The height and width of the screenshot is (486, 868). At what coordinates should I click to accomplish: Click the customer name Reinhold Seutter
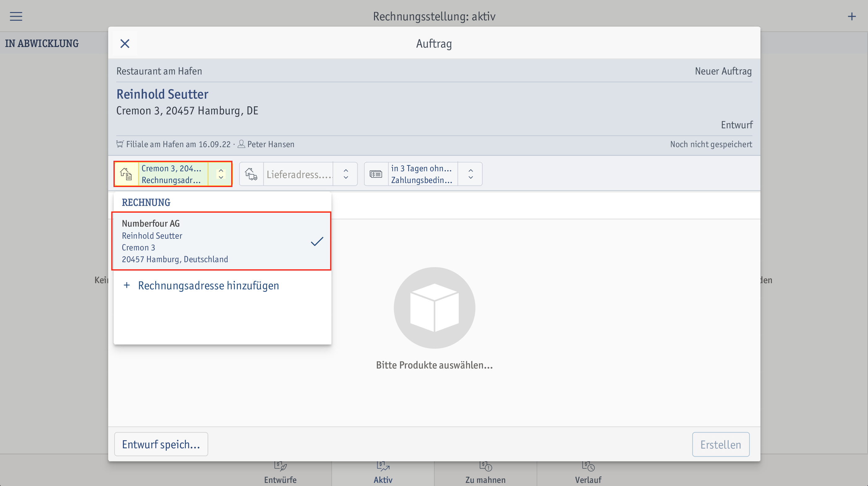click(x=162, y=94)
